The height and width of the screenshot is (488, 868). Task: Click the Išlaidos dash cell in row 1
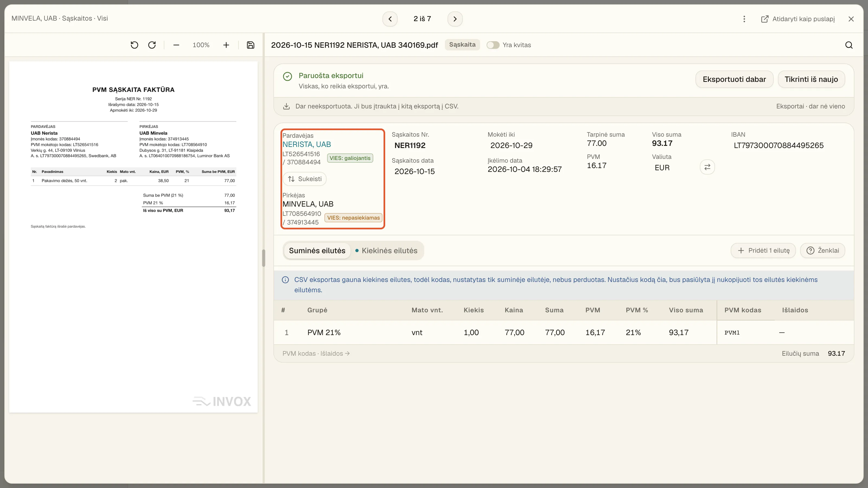[782, 333]
